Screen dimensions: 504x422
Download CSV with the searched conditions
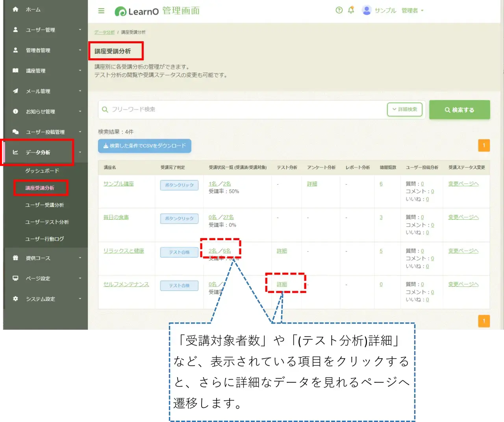click(145, 146)
